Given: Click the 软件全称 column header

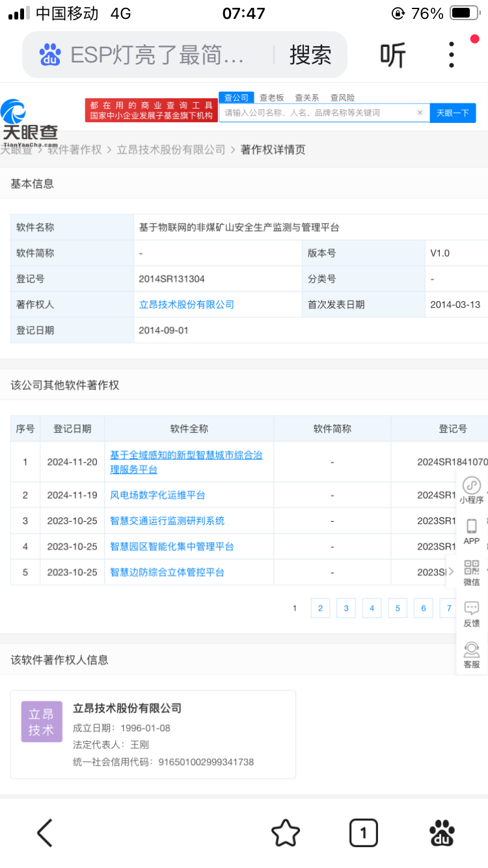Looking at the screenshot, I should pyautogui.click(x=189, y=429).
